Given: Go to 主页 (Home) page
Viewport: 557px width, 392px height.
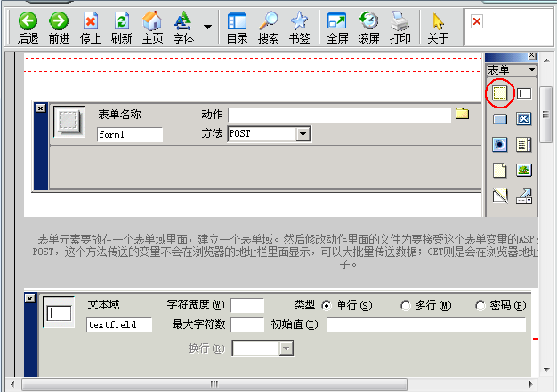Looking at the screenshot, I should pos(152,28).
